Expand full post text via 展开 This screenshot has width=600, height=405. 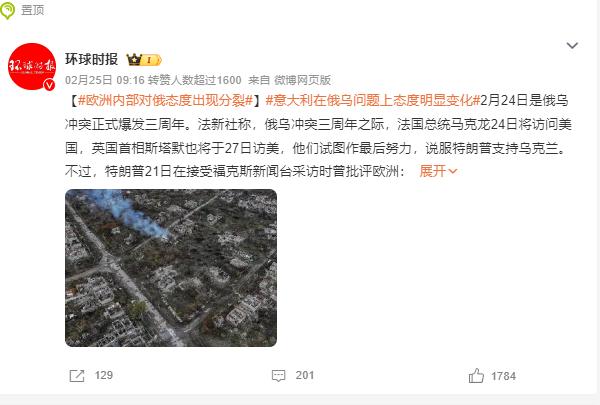[x=432, y=171]
